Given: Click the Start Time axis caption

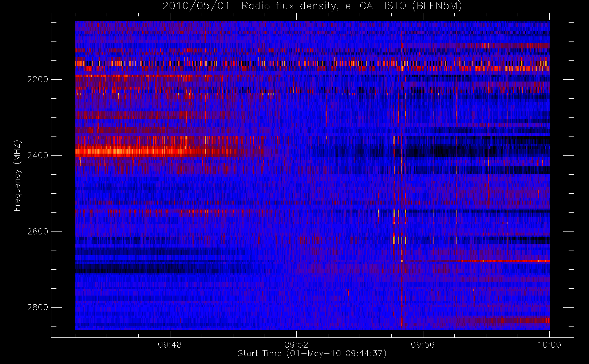Looking at the screenshot, I should click(x=312, y=353).
